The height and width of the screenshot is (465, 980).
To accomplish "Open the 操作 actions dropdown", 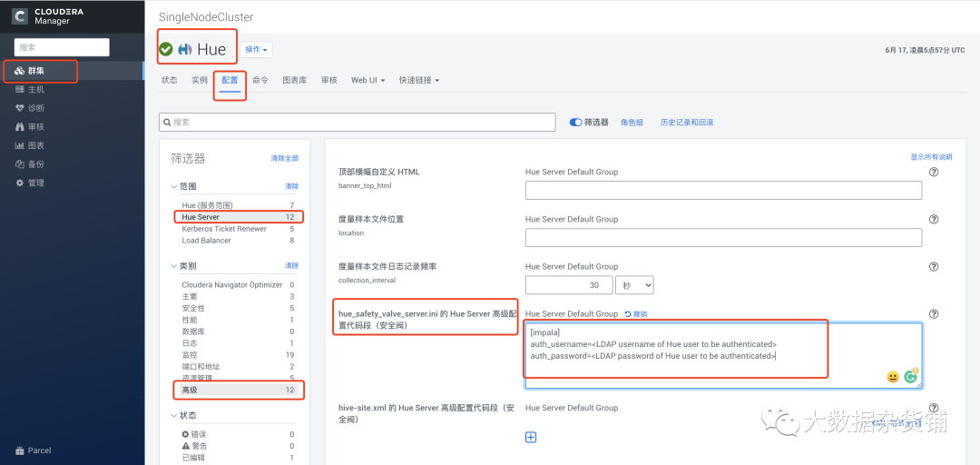I will (x=256, y=50).
